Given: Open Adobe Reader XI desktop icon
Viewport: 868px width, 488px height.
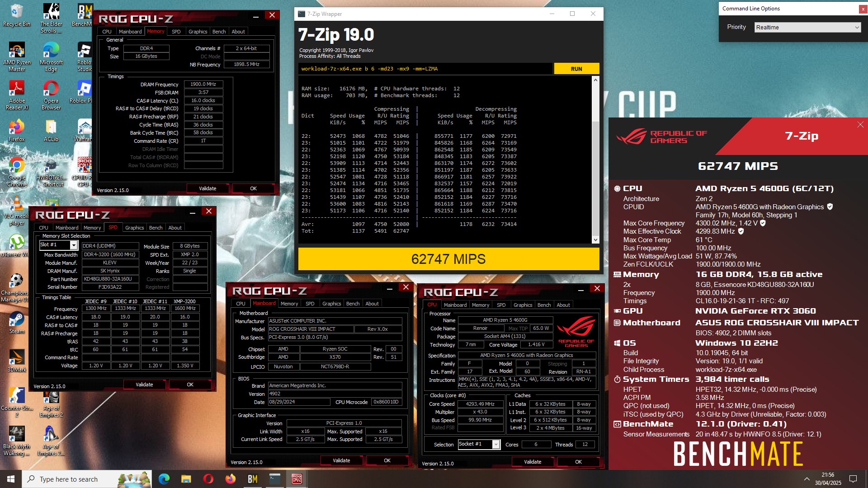Looking at the screenshot, I should [x=17, y=95].
